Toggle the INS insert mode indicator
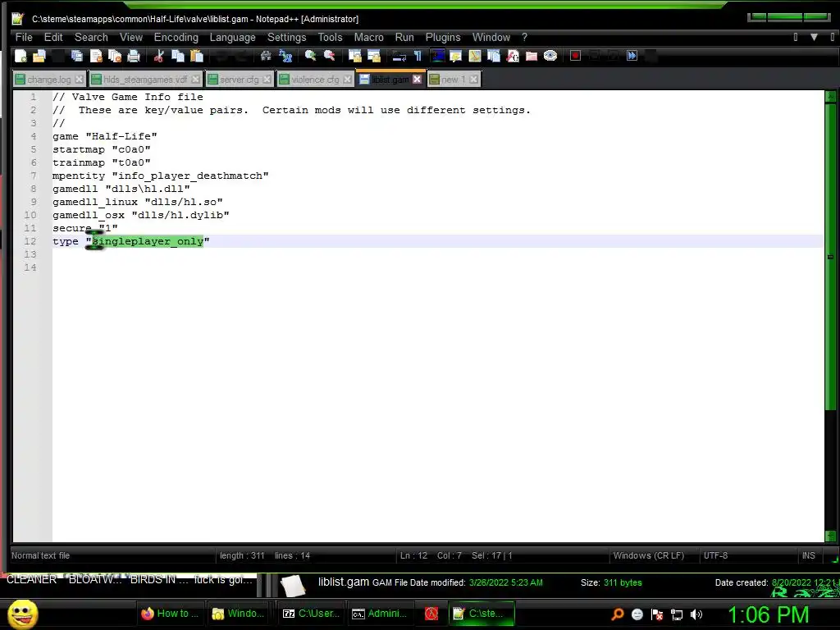This screenshot has width=840, height=630. 808,555
